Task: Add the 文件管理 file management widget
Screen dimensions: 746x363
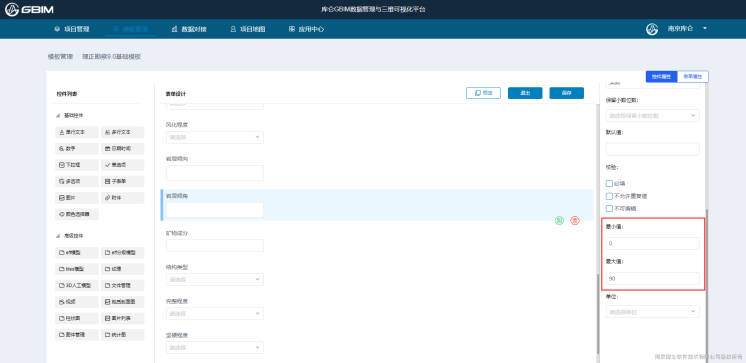Action: (123, 285)
